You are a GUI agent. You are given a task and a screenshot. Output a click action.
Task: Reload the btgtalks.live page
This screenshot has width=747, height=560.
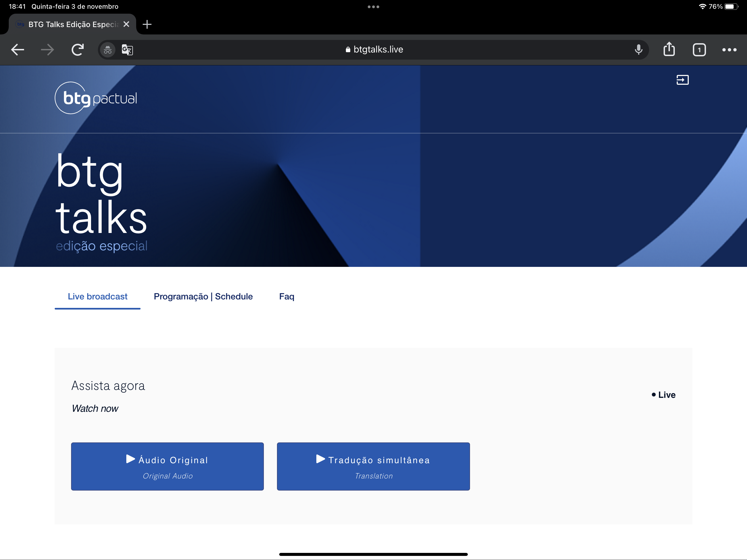click(78, 50)
